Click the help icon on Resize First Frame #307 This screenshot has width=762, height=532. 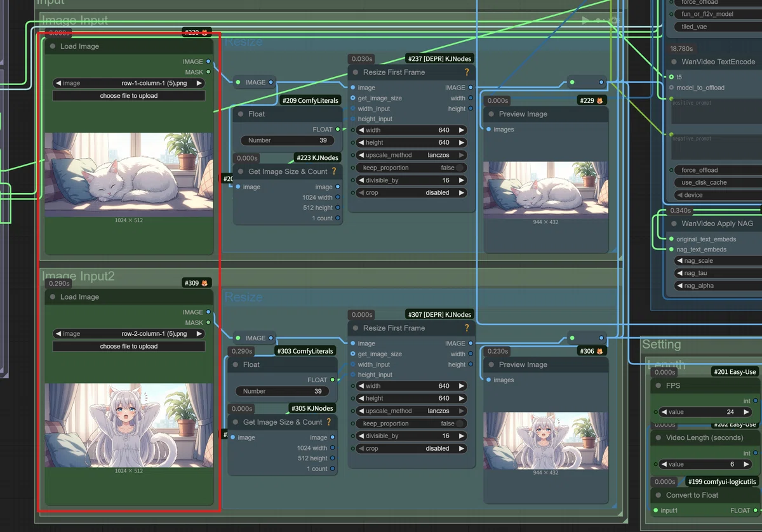[x=467, y=328]
